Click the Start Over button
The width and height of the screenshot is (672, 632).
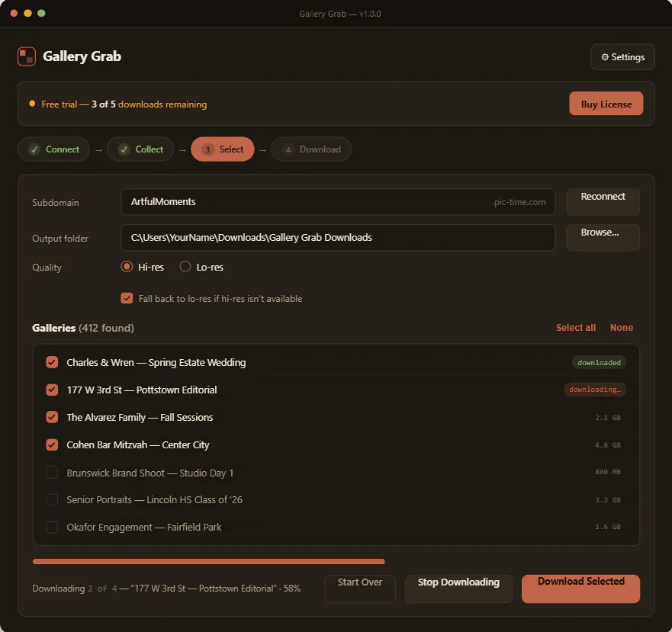(359, 589)
